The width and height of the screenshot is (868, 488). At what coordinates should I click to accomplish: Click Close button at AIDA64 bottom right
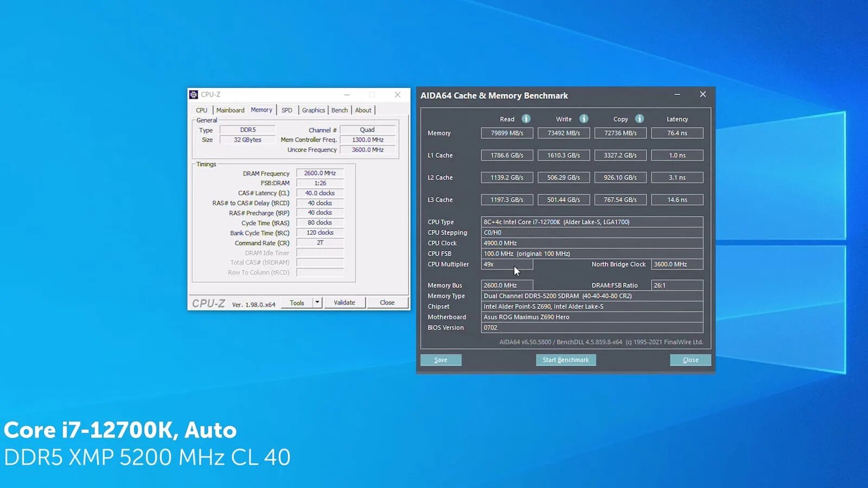click(691, 360)
